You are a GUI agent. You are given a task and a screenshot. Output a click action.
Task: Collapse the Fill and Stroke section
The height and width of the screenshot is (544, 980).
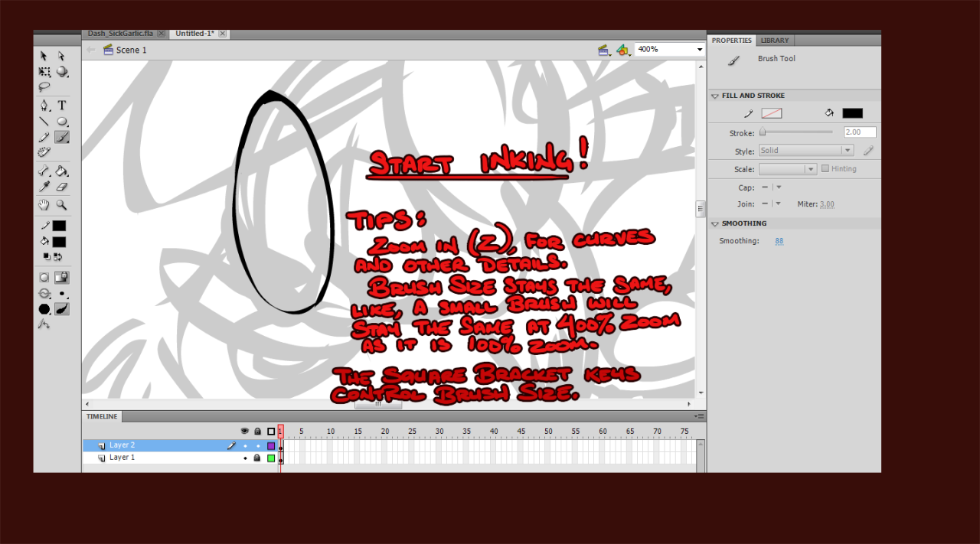click(x=715, y=96)
